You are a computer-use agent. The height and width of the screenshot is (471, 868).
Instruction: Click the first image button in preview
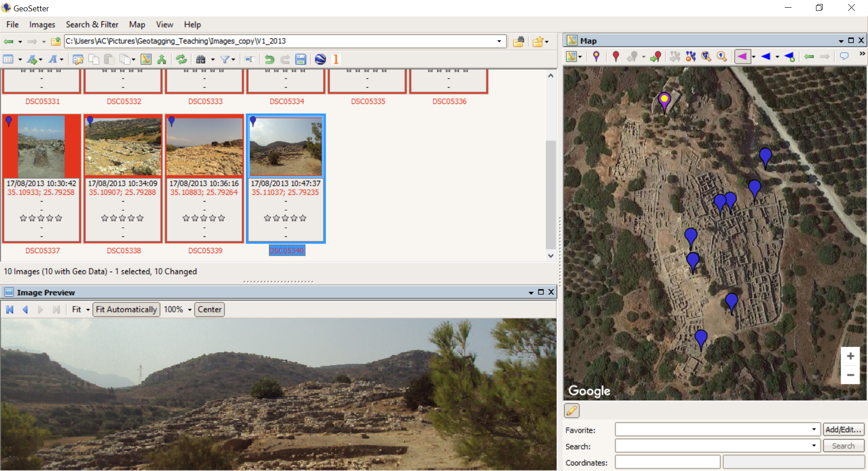[9, 310]
